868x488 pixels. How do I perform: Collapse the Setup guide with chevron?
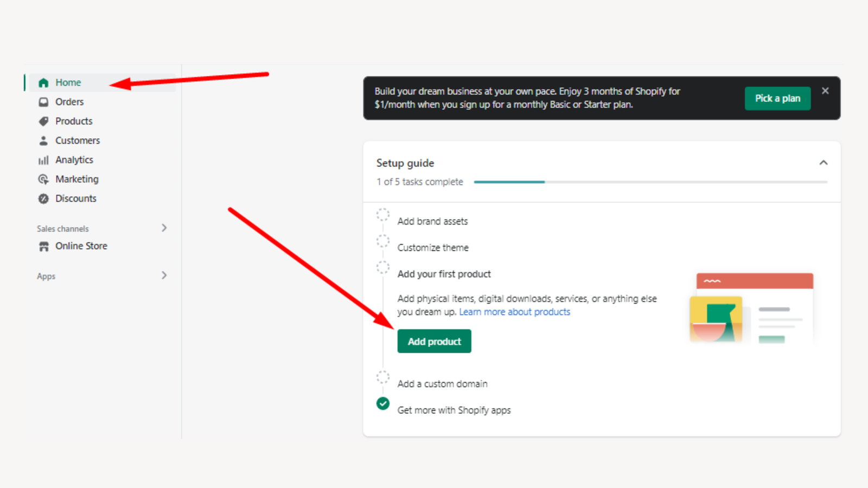point(823,163)
